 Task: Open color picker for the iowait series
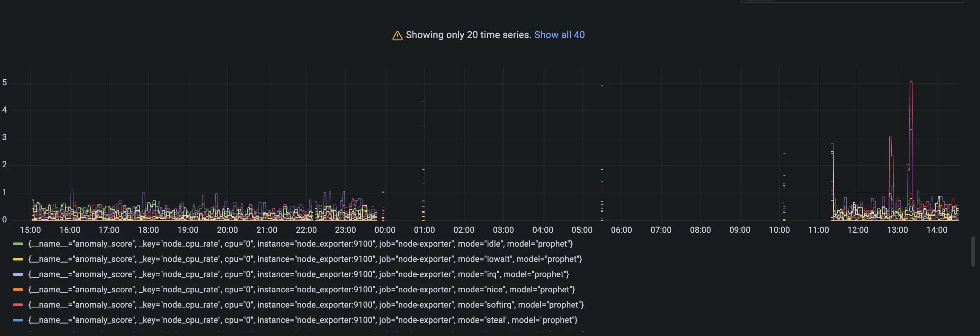18,259
